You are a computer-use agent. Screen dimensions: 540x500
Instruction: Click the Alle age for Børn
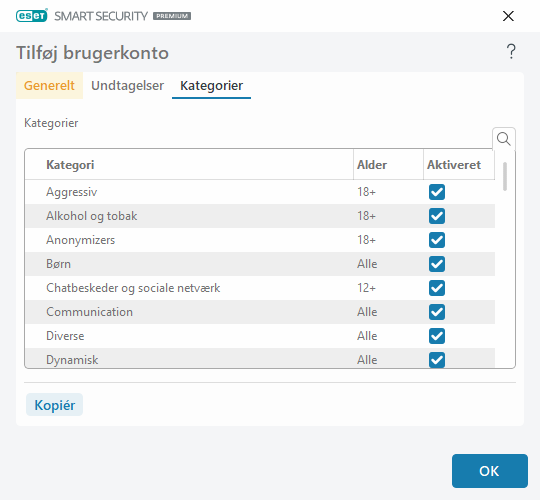coord(367,264)
